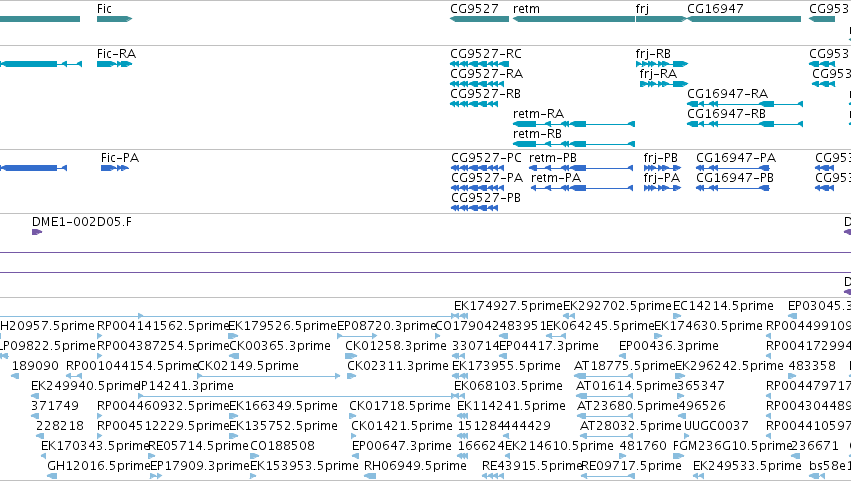
Task: Click the teal gene bar under retm label
Action: 574,19
